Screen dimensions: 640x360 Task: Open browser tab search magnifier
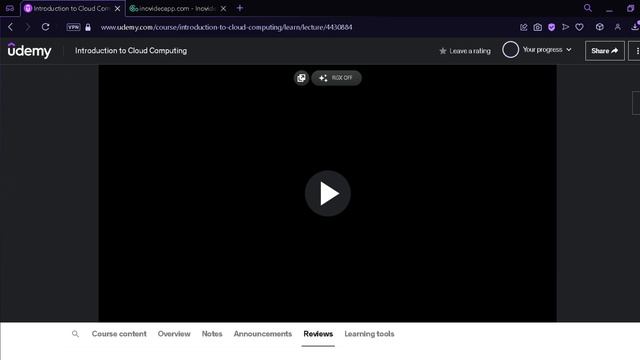tap(588, 8)
